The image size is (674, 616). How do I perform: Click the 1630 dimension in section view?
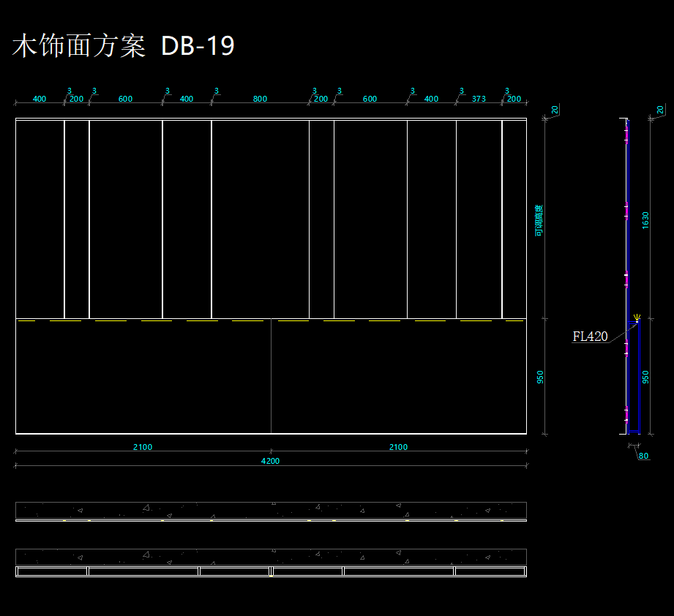click(645, 220)
